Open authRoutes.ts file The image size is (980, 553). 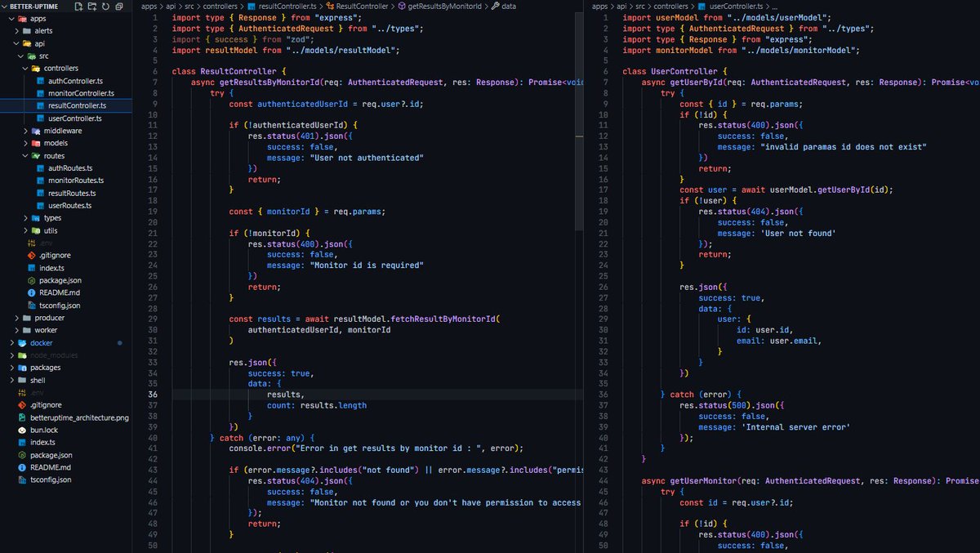[x=70, y=168]
